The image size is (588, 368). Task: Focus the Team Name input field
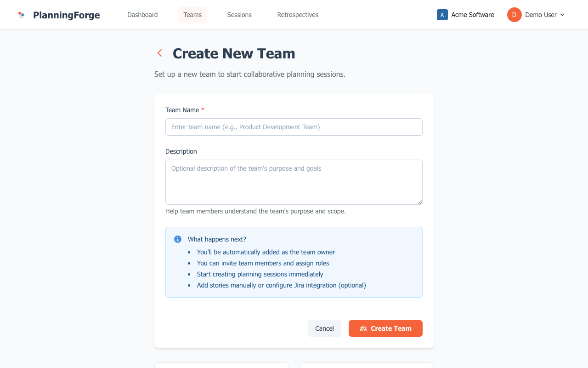pyautogui.click(x=294, y=127)
